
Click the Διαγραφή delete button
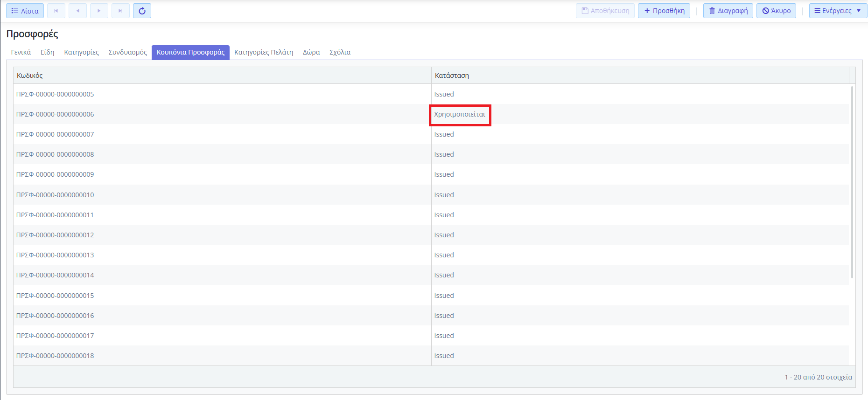pyautogui.click(x=728, y=11)
